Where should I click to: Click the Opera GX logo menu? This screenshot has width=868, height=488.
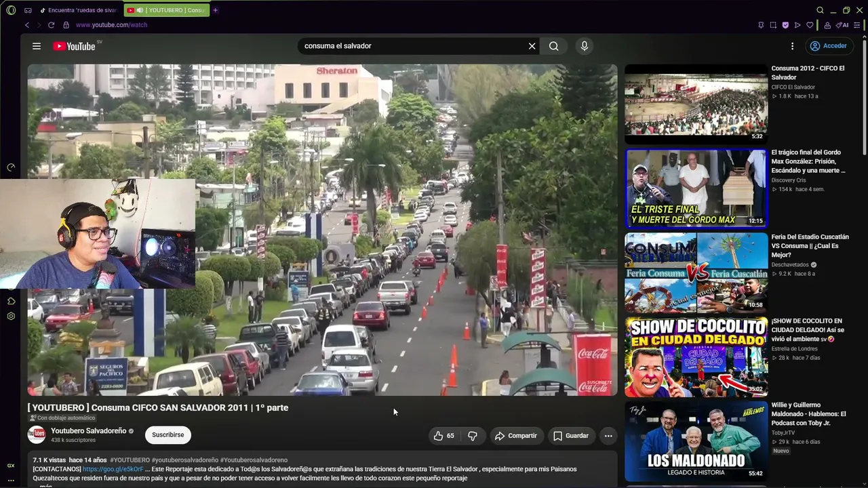(x=11, y=10)
